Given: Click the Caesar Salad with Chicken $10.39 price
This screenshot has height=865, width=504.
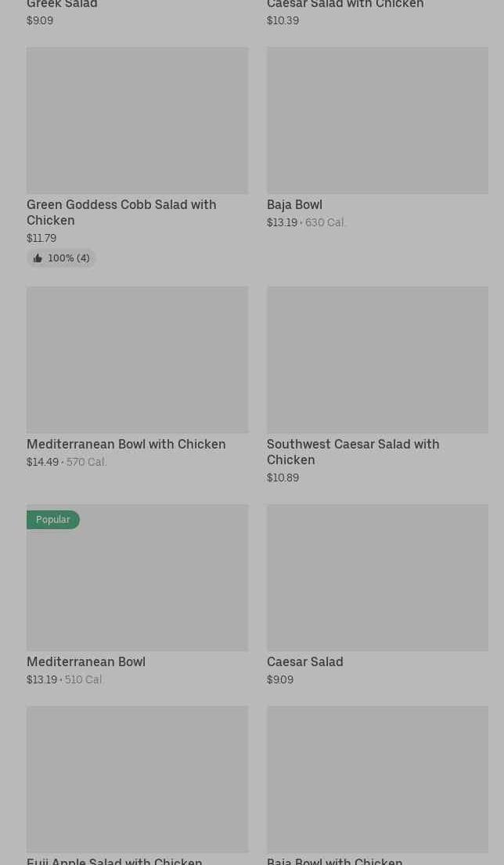Looking at the screenshot, I should 283,20.
